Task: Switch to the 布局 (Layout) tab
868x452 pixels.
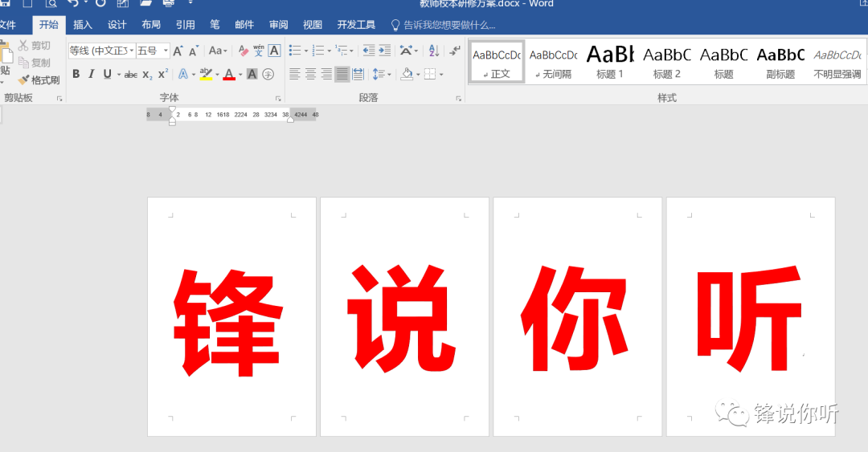Action: tap(151, 25)
